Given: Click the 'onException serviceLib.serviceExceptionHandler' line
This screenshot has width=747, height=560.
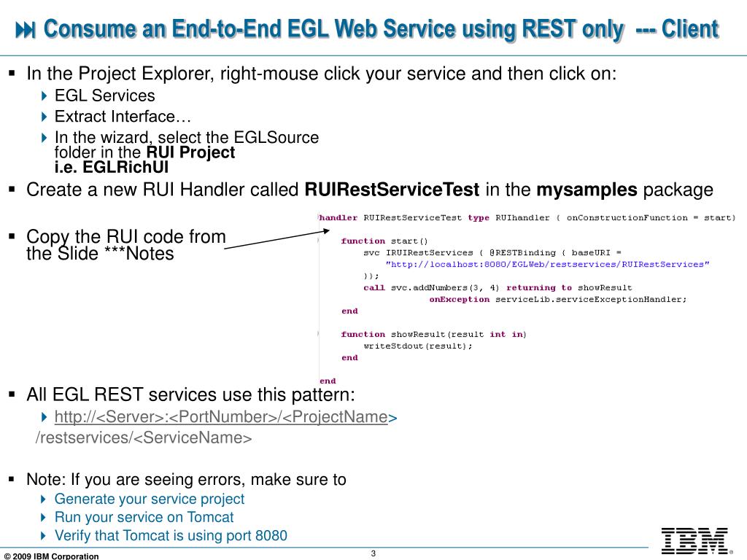Looking at the screenshot, I should (558, 300).
